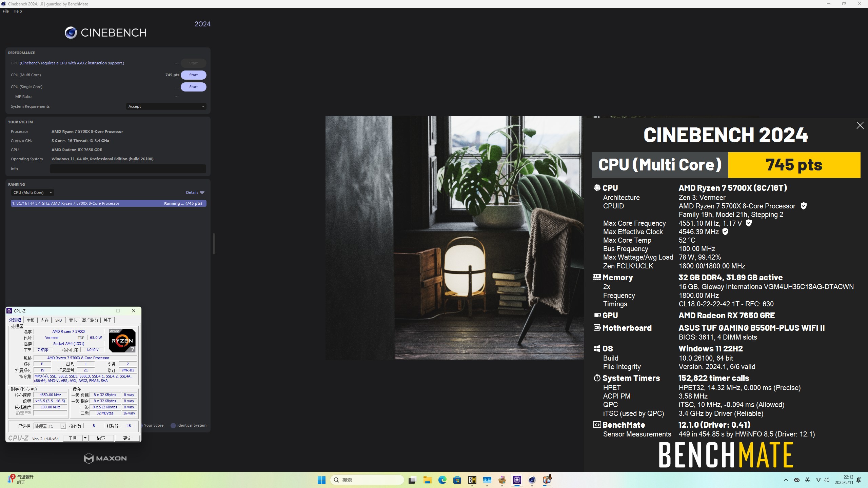Click the OS Windows logo in BenchMate panel
The image size is (868, 488).
[597, 348]
